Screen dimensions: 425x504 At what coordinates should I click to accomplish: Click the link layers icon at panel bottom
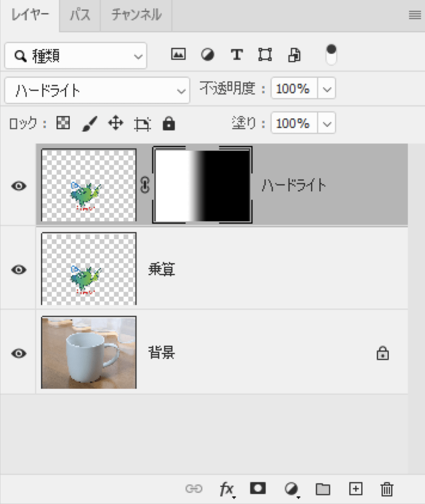[194, 489]
